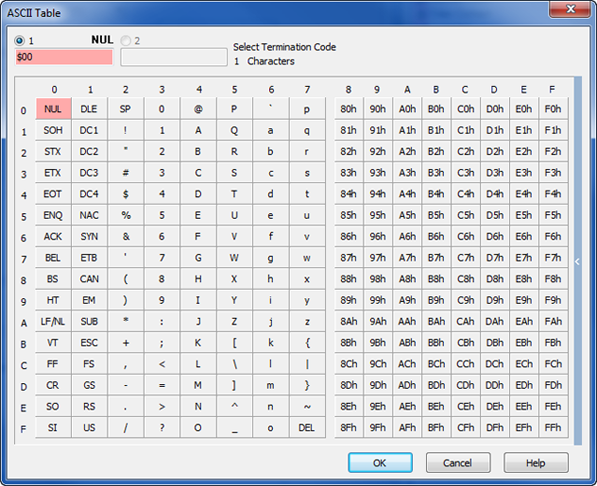Select radio button 1 for first termination code
Image resolution: width=597 pixels, height=486 pixels.
pyautogui.click(x=19, y=40)
